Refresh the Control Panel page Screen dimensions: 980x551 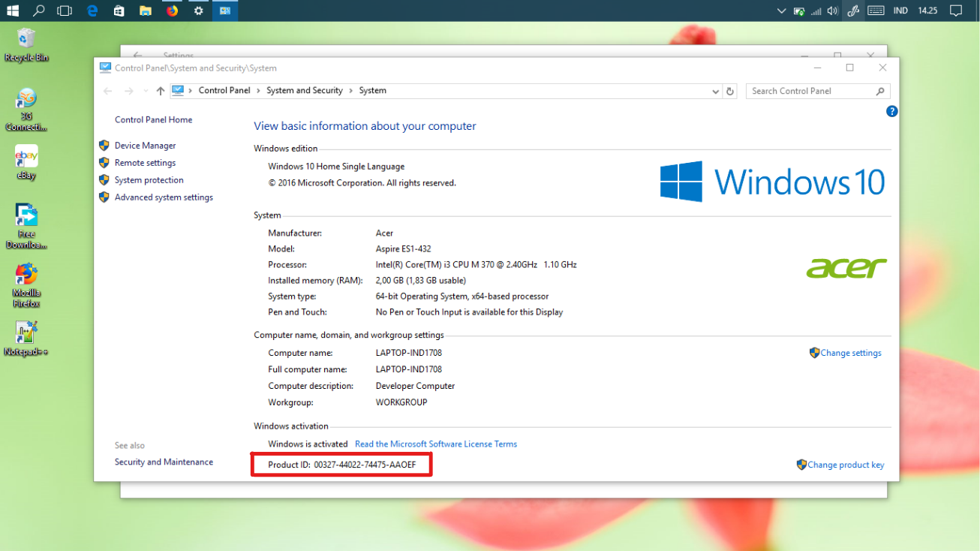pyautogui.click(x=730, y=91)
